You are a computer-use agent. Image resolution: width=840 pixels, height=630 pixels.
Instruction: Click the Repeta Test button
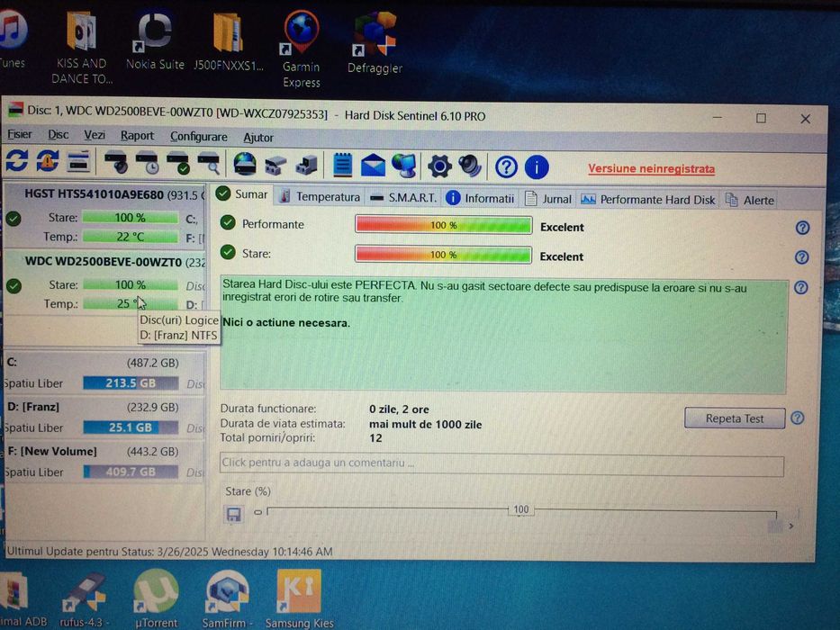pyautogui.click(x=735, y=418)
